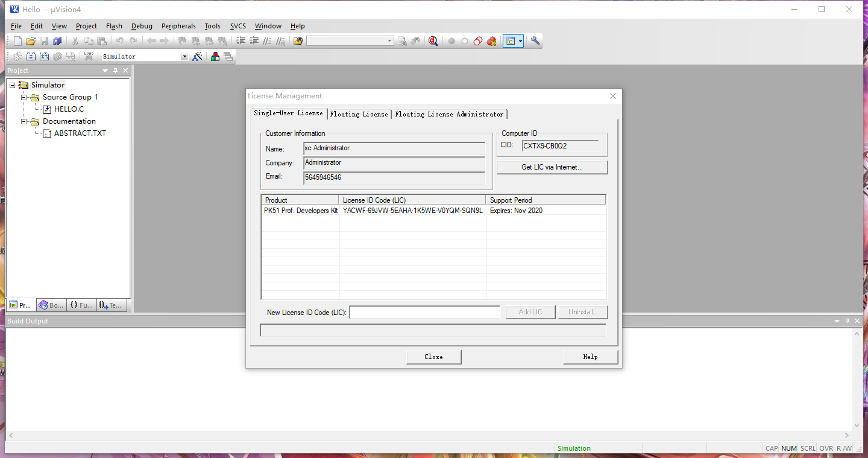Click the License ID Code (LIC) column header
Image resolution: width=868 pixels, height=458 pixels.
(x=413, y=200)
